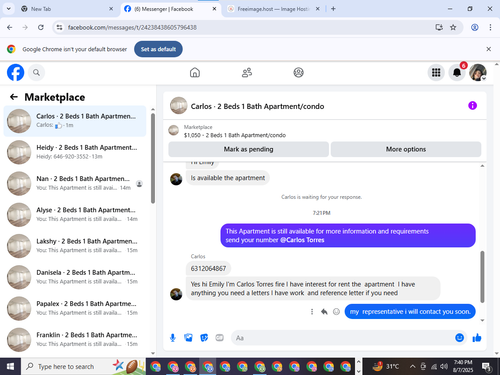Go back with the browser back arrow

(x=10, y=27)
